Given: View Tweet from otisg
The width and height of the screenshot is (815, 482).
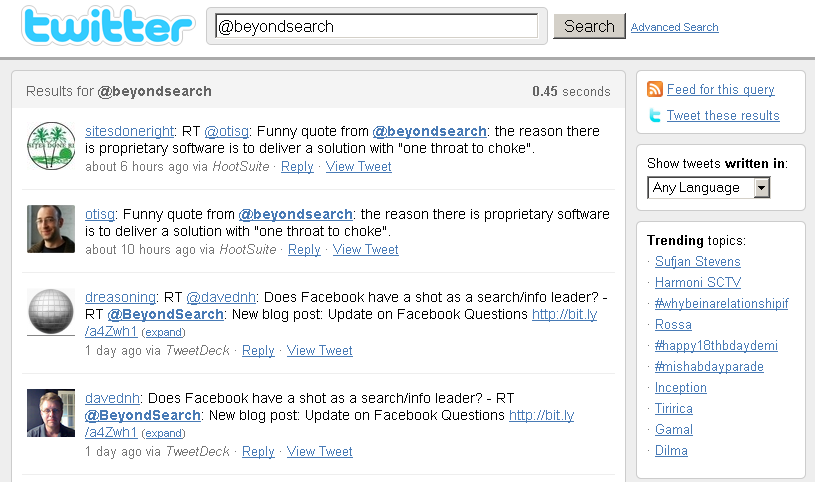Looking at the screenshot, I should [365, 250].
